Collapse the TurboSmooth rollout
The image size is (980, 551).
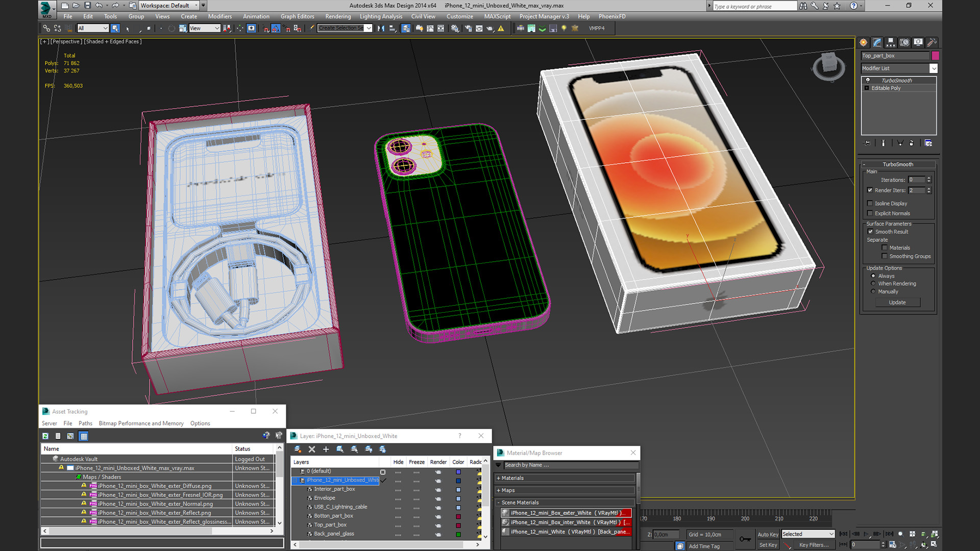898,164
